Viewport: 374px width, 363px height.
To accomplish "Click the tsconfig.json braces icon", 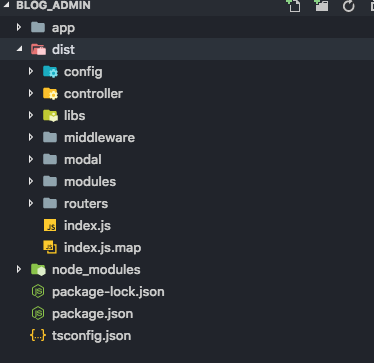I will 38,335.
